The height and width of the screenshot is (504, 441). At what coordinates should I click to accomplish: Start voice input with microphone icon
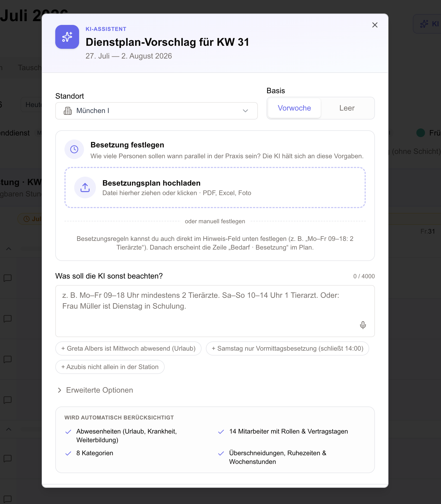point(363,325)
